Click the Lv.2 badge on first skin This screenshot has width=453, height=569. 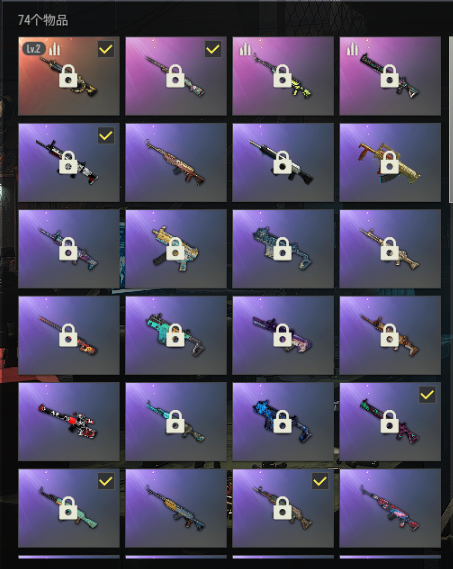tap(34, 49)
